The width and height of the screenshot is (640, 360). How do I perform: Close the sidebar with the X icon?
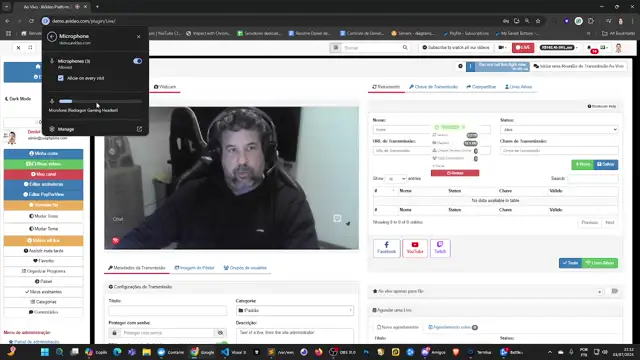pos(18,48)
